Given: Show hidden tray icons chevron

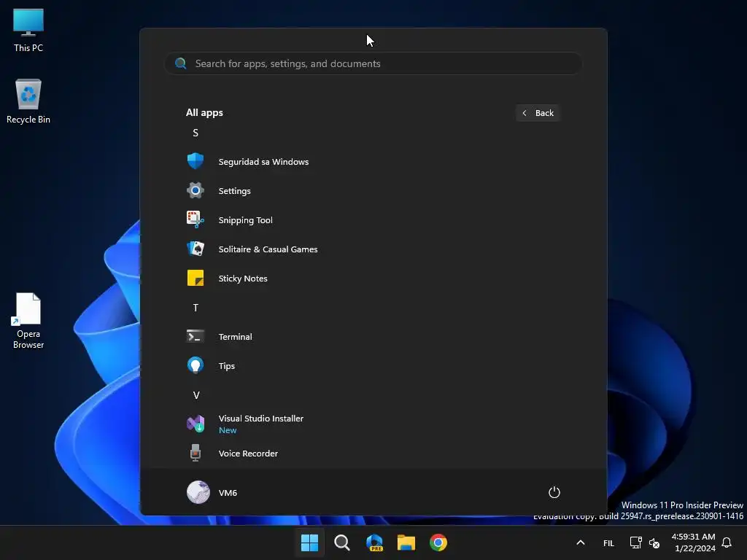Looking at the screenshot, I should (580, 542).
